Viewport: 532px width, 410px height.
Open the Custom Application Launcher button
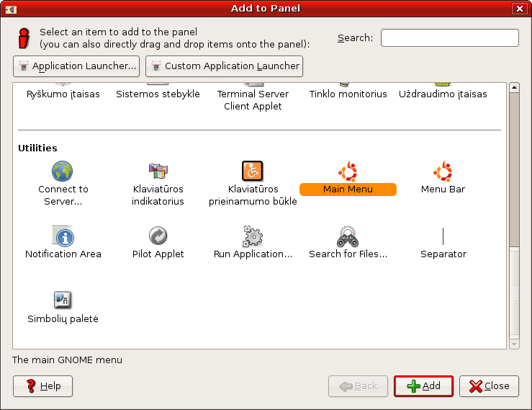click(x=224, y=66)
